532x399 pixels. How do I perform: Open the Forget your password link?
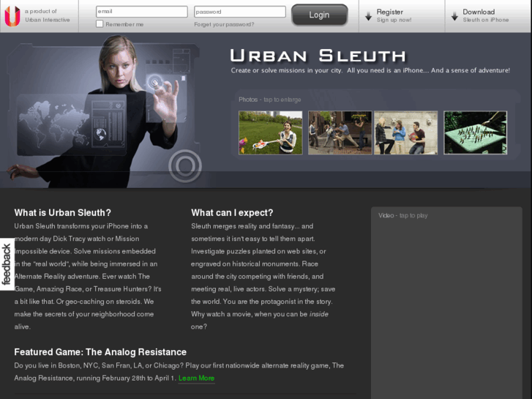click(x=224, y=24)
